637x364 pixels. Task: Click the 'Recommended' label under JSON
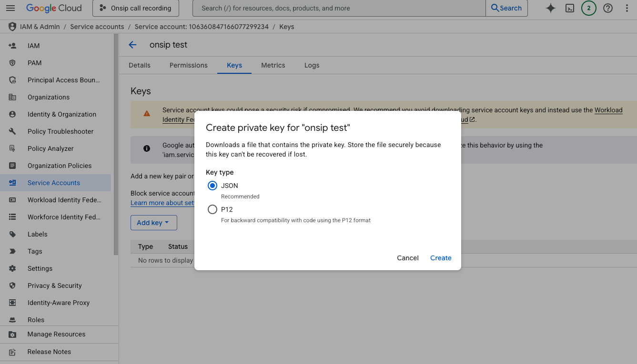[240, 197]
